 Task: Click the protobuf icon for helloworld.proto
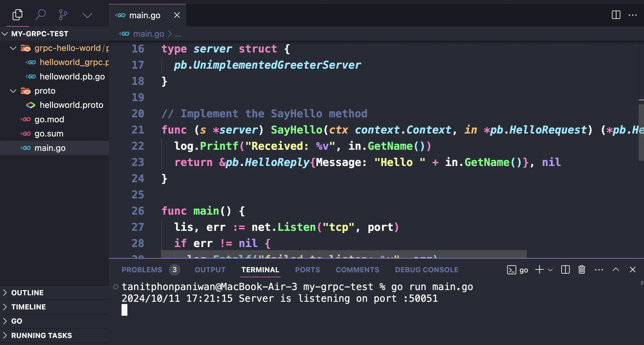(31, 105)
